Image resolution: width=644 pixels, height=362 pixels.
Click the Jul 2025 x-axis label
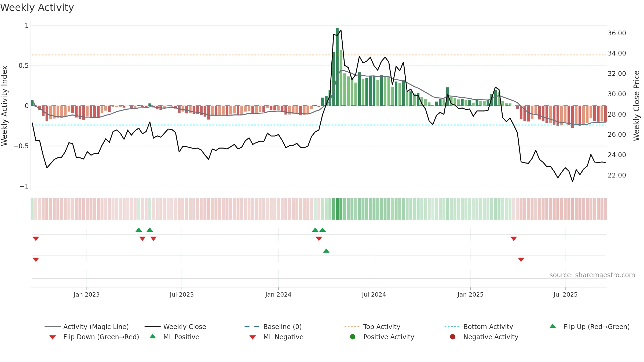(x=565, y=295)
